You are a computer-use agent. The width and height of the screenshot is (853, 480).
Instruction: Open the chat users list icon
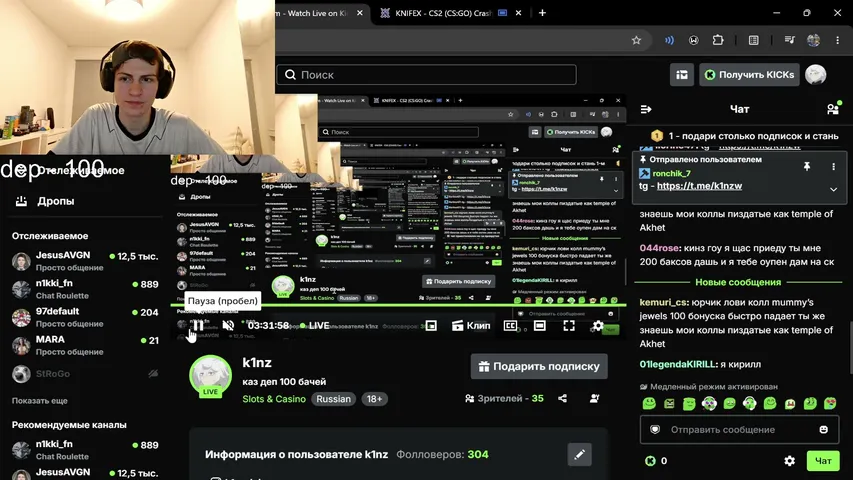pyautogui.click(x=833, y=109)
